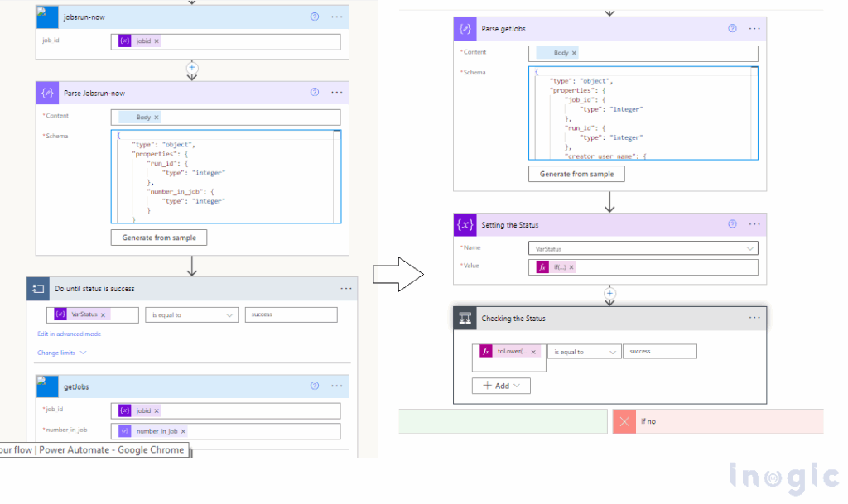
Task: Open the more options menu on Parse getJobs
Action: tap(754, 28)
